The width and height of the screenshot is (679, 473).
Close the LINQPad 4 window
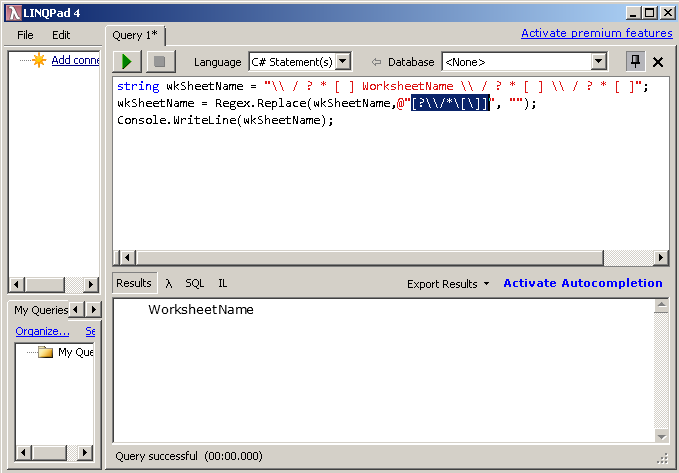(668, 13)
